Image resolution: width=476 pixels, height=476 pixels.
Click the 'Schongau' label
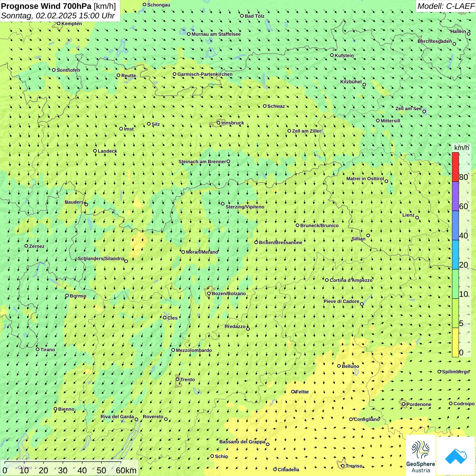pos(159,5)
